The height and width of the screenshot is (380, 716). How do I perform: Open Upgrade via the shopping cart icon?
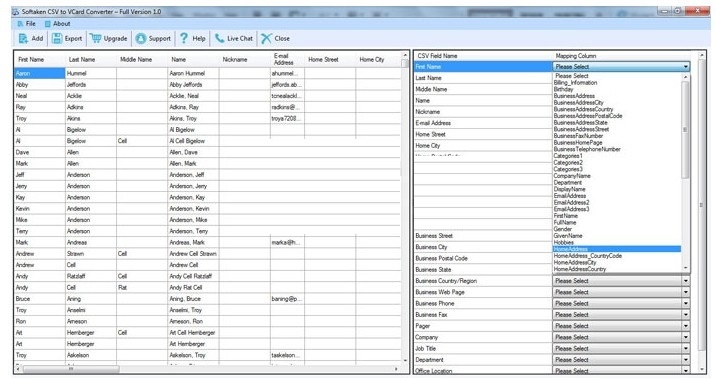click(x=95, y=38)
